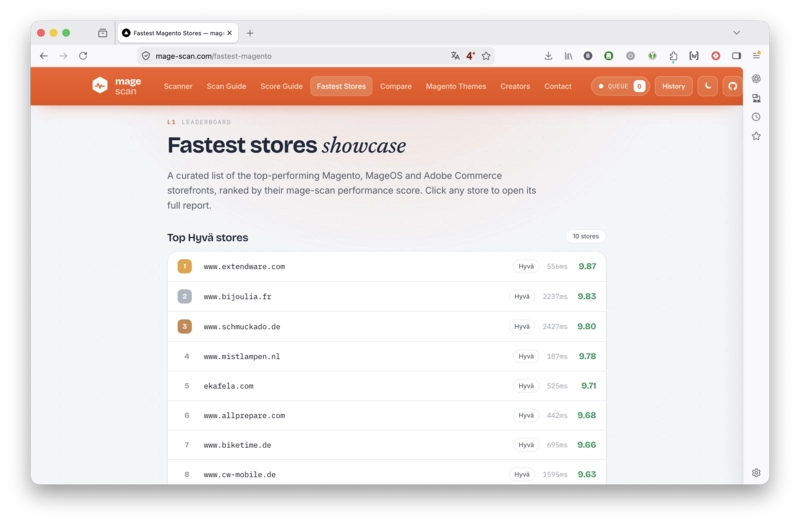
Task: Click the translate page icon in address bar
Action: point(455,56)
